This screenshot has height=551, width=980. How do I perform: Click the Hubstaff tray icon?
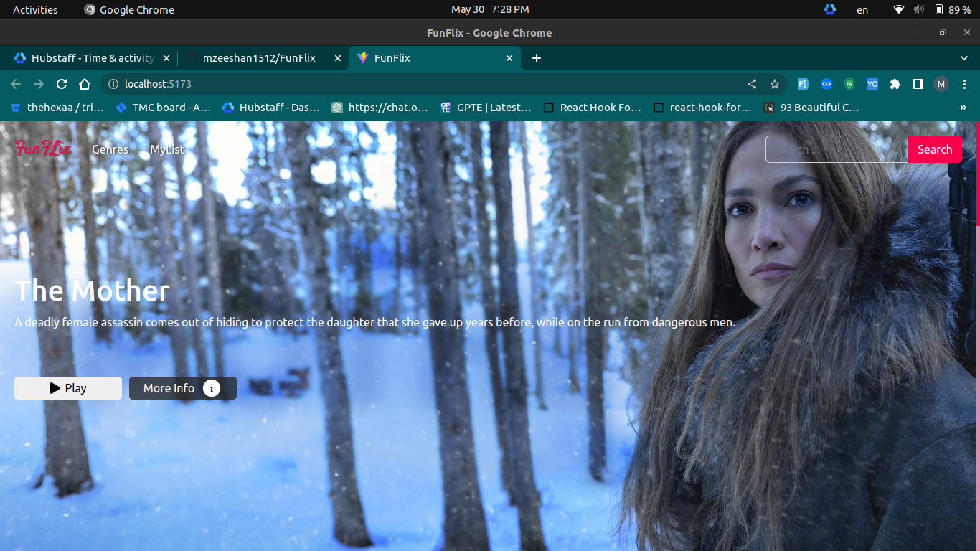coord(830,9)
